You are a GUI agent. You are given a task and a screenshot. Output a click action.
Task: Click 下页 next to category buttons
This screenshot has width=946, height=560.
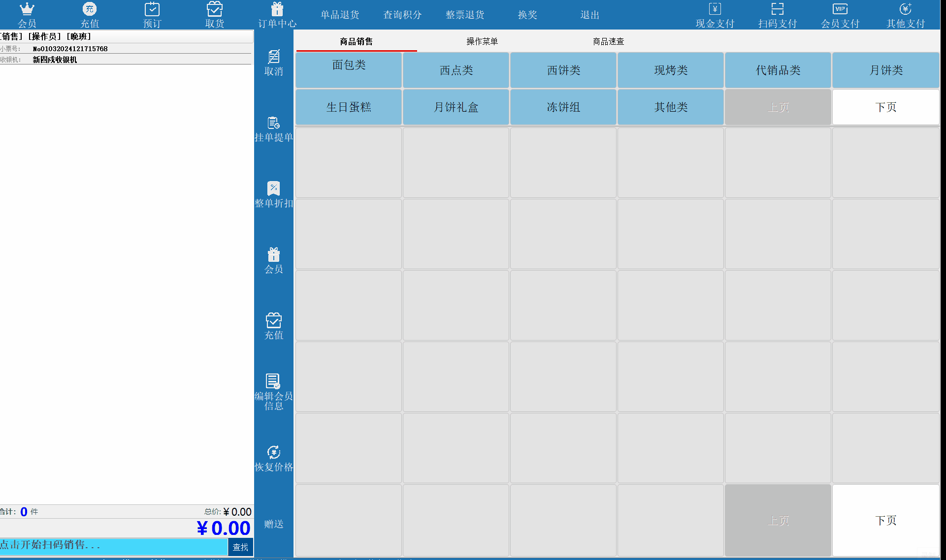(x=885, y=107)
